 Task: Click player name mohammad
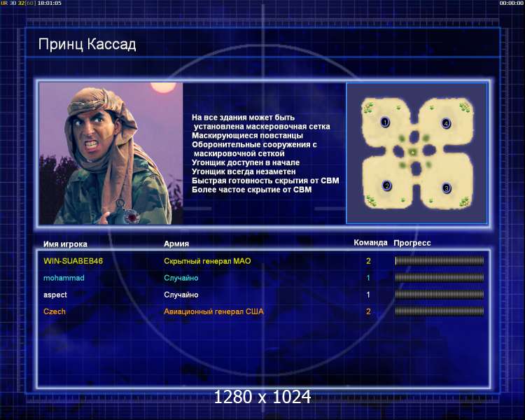coord(64,278)
